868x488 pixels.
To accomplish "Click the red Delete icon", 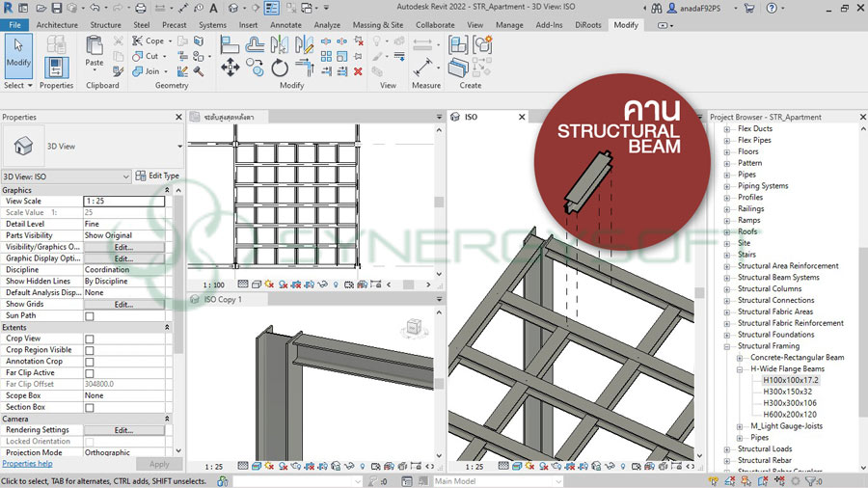I will pyautogui.click(x=358, y=71).
